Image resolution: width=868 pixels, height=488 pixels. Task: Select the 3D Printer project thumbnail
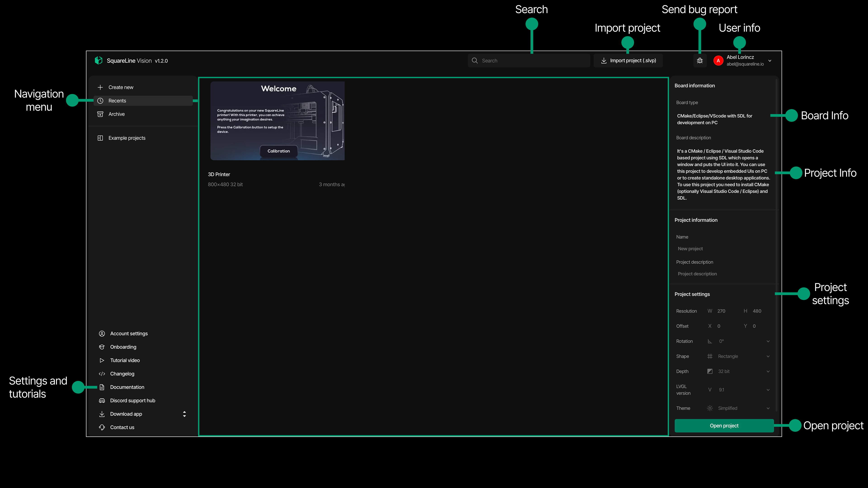[x=277, y=120]
